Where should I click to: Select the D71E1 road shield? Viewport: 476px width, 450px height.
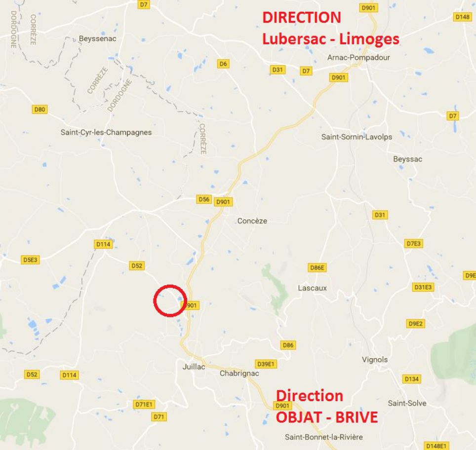coord(144,404)
